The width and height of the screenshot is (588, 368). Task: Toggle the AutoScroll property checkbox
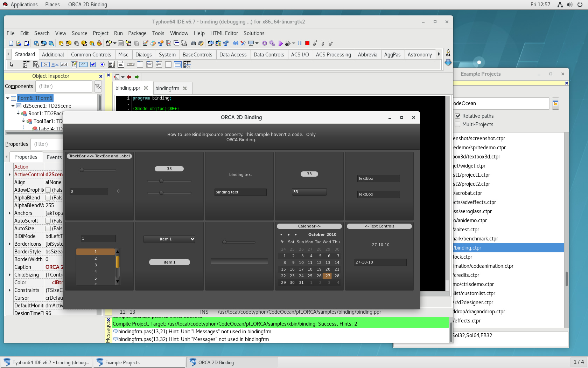[x=48, y=221]
